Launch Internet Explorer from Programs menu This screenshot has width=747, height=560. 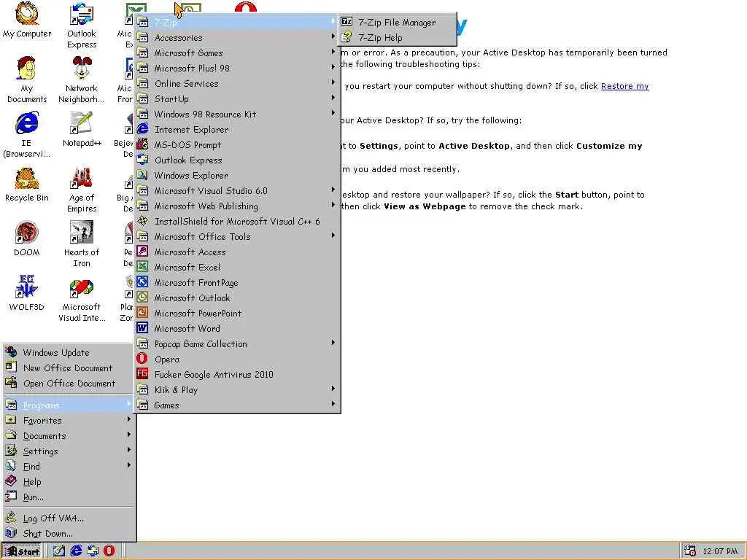pos(237,129)
